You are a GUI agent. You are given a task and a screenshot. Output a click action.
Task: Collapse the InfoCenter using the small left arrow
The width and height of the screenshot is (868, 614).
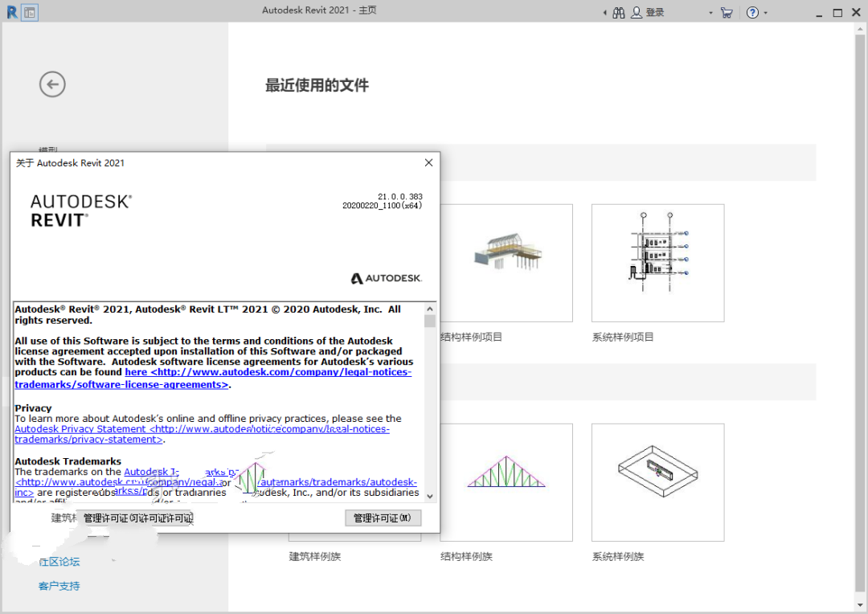coord(604,13)
